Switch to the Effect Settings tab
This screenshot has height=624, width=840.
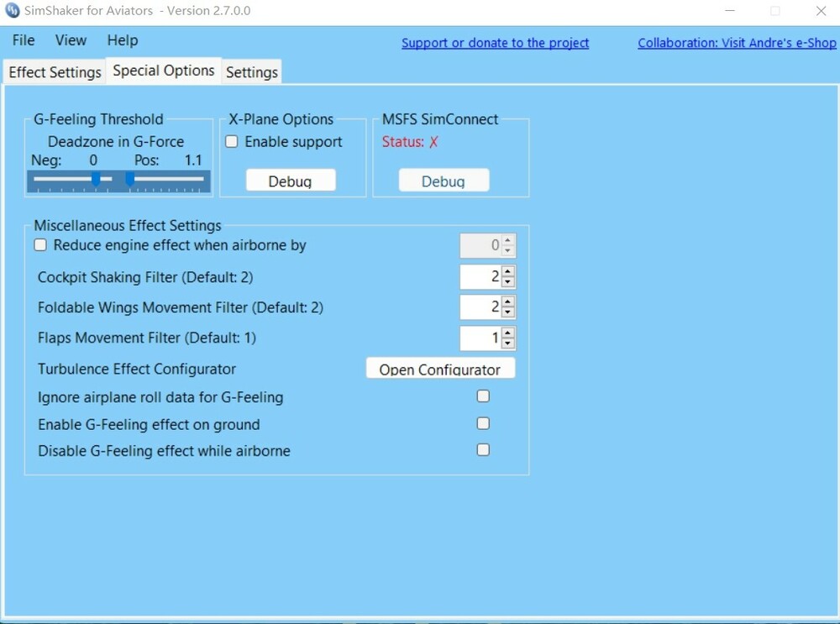[55, 72]
